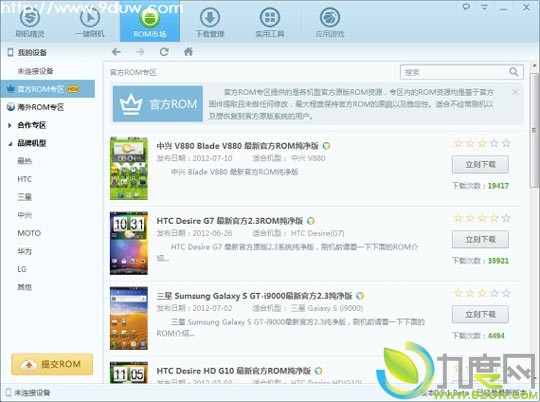This screenshot has height=402, width=540.
Task: Open HTC Desire G7 ROM title link
Action: click(230, 221)
